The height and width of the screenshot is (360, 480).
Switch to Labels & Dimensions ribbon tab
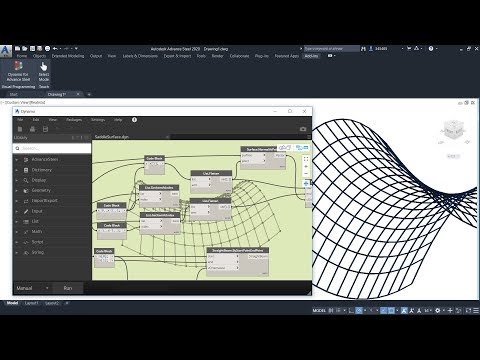click(x=140, y=56)
